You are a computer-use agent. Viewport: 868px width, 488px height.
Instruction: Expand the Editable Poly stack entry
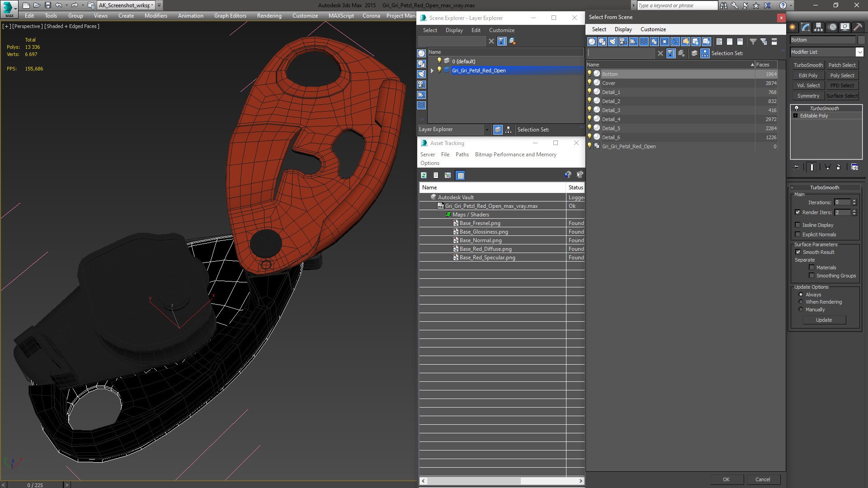pos(796,116)
